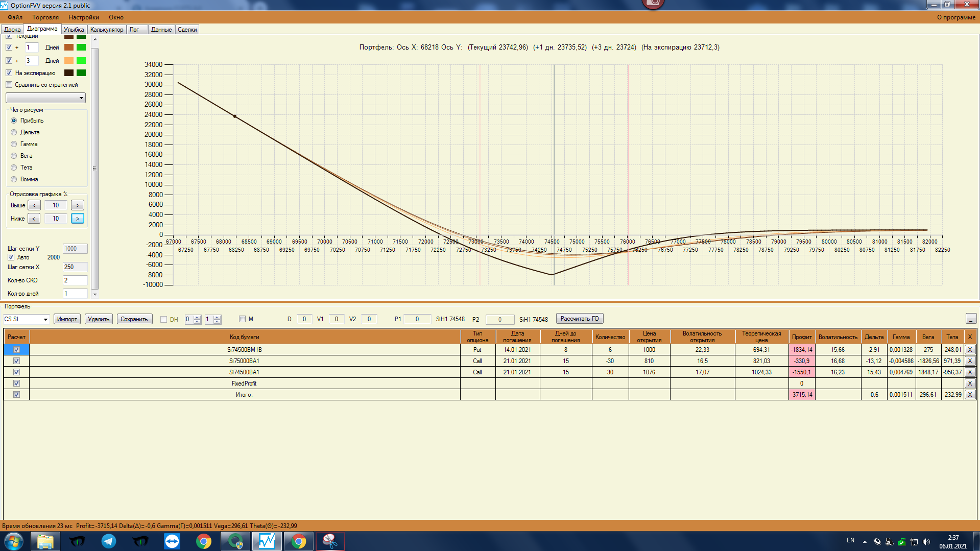The image size is (980, 551).
Task: Click the Шаг сетки X input field
Action: pyautogui.click(x=75, y=267)
